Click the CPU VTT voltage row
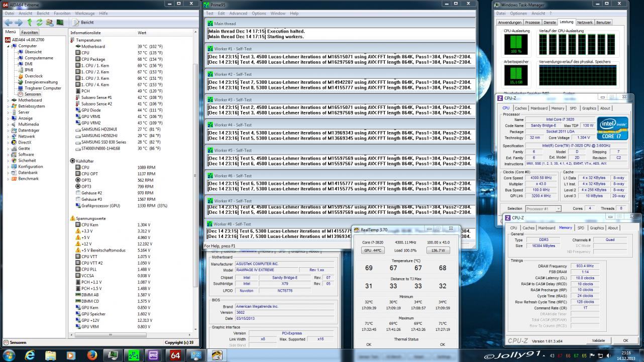The width and height of the screenshot is (644, 362). click(132, 257)
